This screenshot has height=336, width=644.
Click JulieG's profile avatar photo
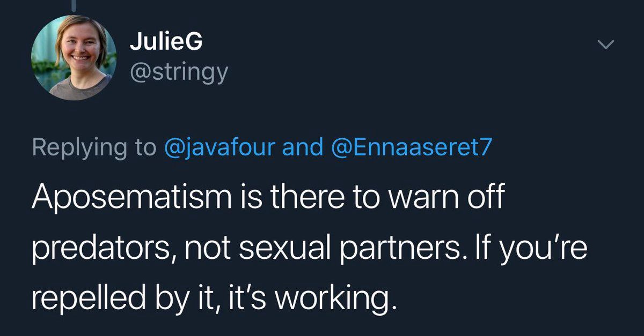(x=74, y=57)
